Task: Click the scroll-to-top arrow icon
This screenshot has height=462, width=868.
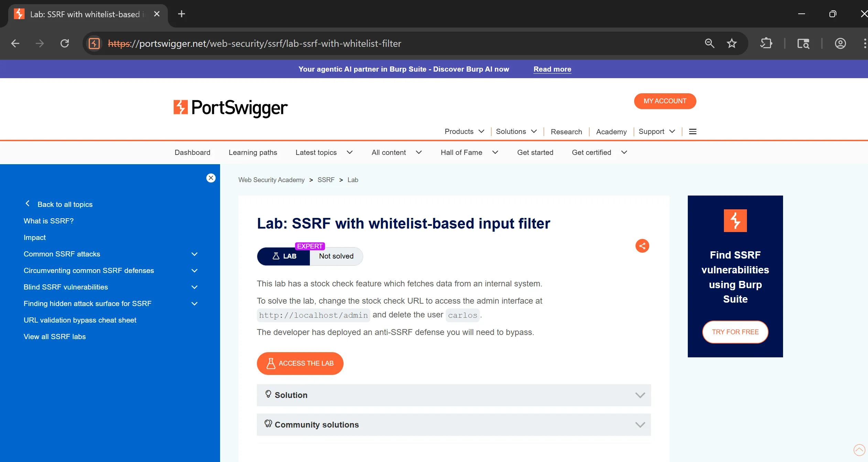Action: [859, 450]
